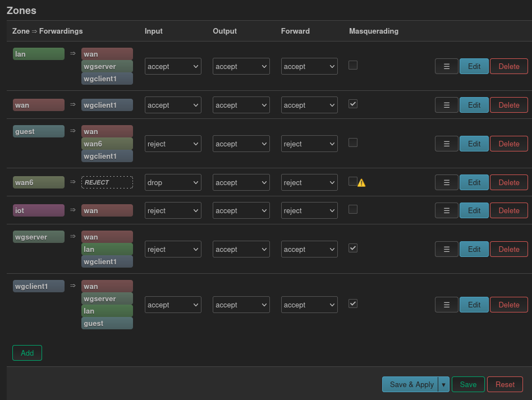
Task: Click the drag handle icon for wan6 zone
Action: pyautogui.click(x=447, y=182)
